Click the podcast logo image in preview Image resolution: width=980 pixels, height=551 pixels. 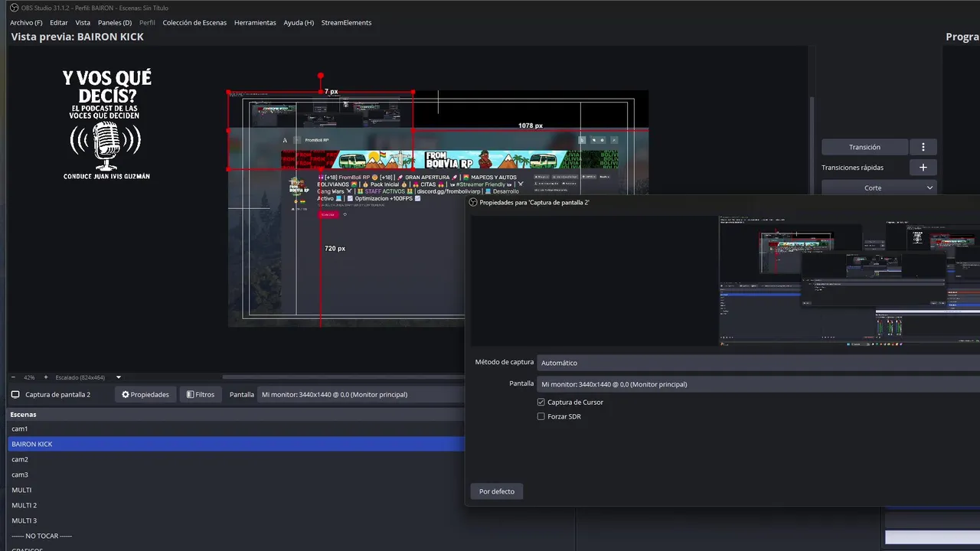click(106, 125)
